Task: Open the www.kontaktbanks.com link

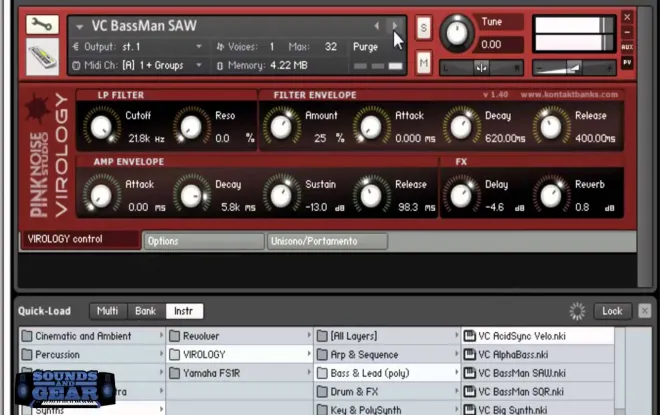Action: point(569,95)
